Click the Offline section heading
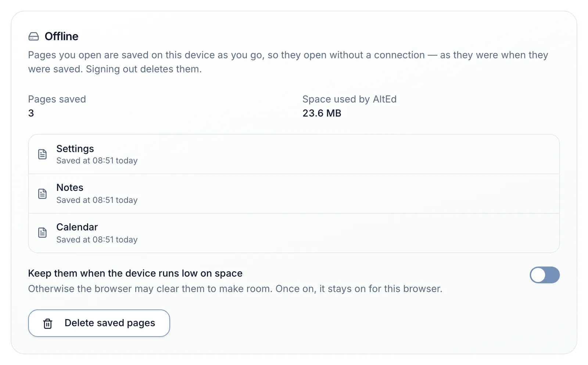 pos(61,36)
